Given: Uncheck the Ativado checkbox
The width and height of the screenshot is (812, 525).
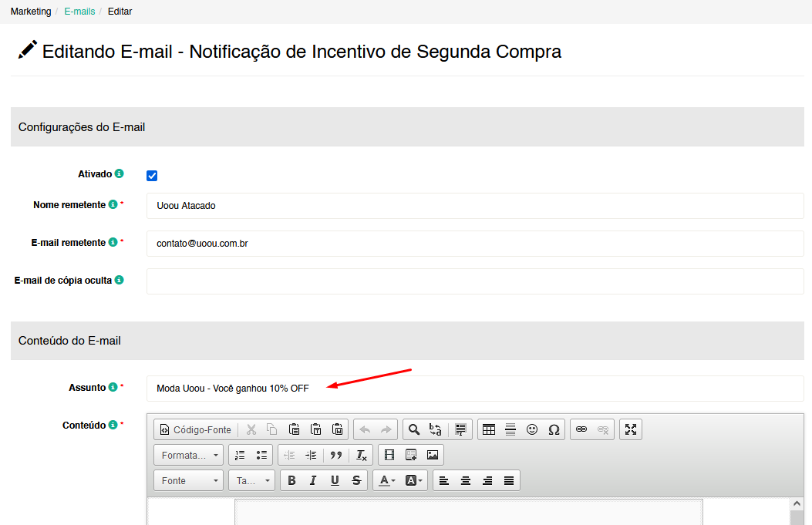Looking at the screenshot, I should pos(152,176).
